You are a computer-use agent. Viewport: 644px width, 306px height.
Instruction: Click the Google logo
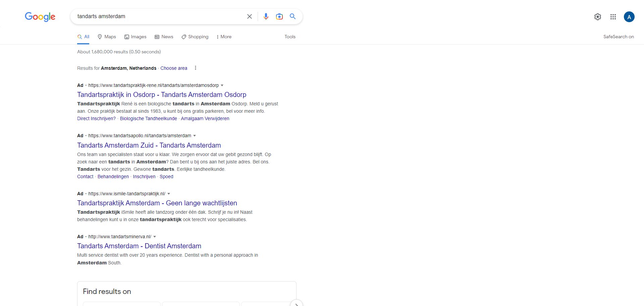tap(40, 17)
